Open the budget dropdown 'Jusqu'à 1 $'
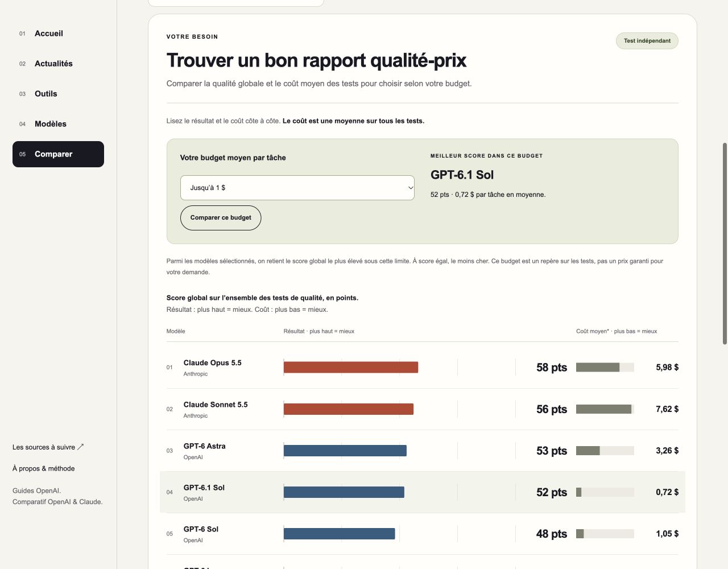Screen dimensions: 728x569 [x=297, y=188]
